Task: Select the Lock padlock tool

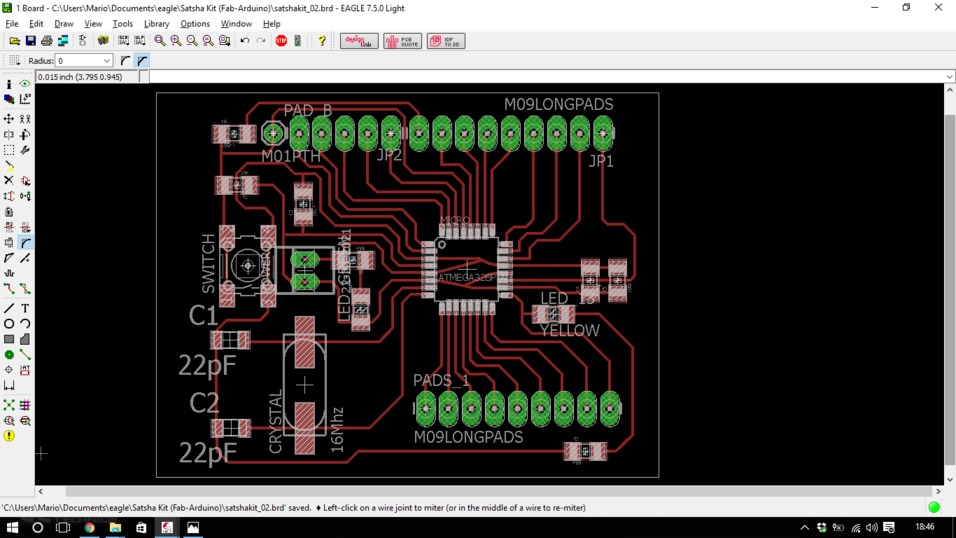Action: 9,212
